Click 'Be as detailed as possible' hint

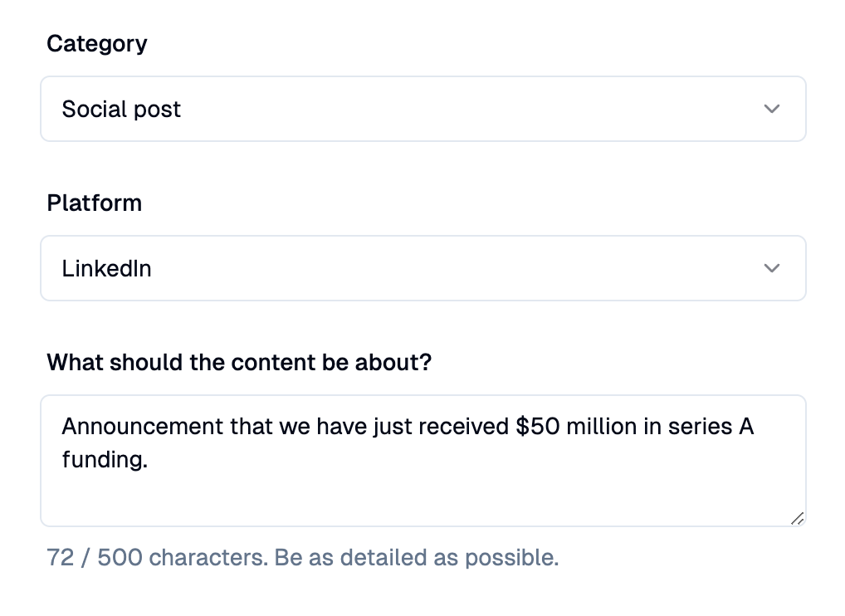click(x=416, y=557)
